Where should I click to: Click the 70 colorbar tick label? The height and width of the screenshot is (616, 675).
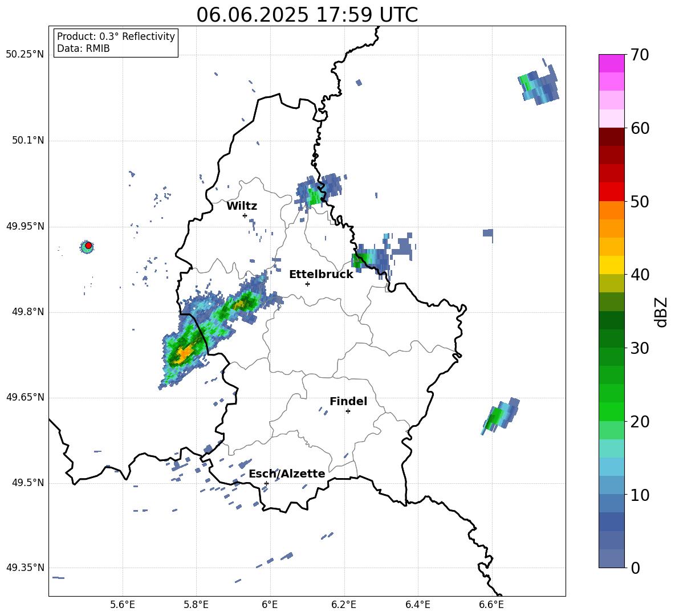click(x=640, y=55)
